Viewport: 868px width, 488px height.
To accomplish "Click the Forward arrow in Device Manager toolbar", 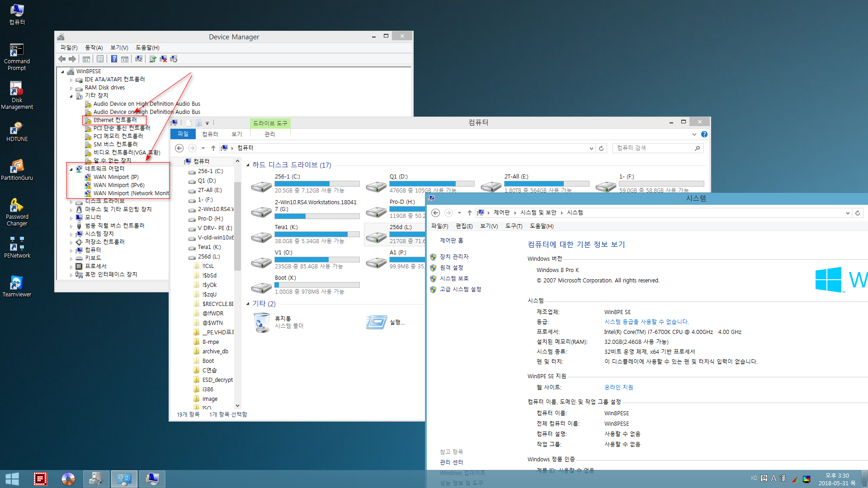I will pos(72,59).
